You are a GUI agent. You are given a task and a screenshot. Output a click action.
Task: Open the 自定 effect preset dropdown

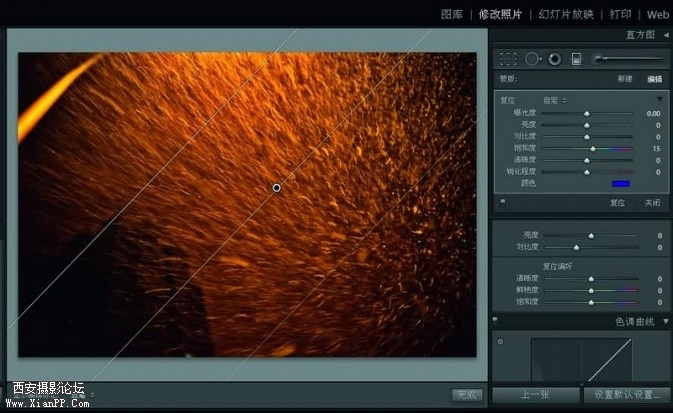[554, 100]
